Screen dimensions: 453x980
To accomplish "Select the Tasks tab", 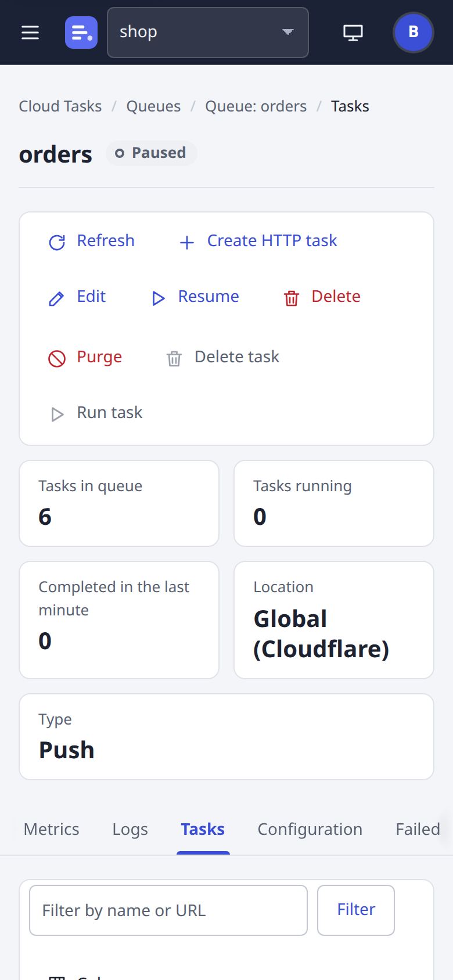I will 203,829.
